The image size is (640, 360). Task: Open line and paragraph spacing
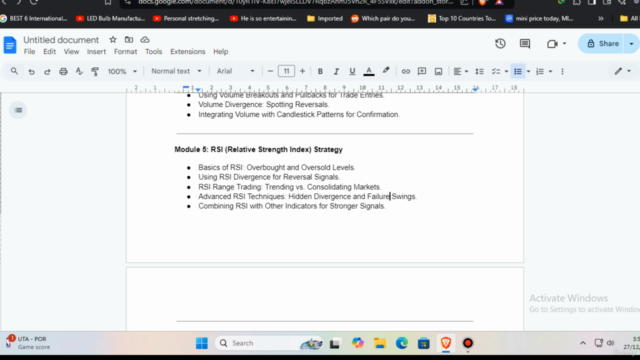(480, 71)
